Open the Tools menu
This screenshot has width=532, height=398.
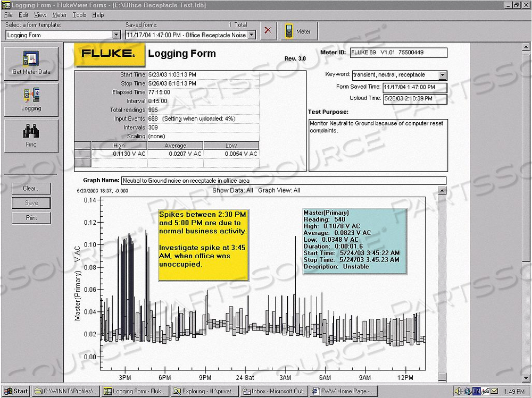80,15
